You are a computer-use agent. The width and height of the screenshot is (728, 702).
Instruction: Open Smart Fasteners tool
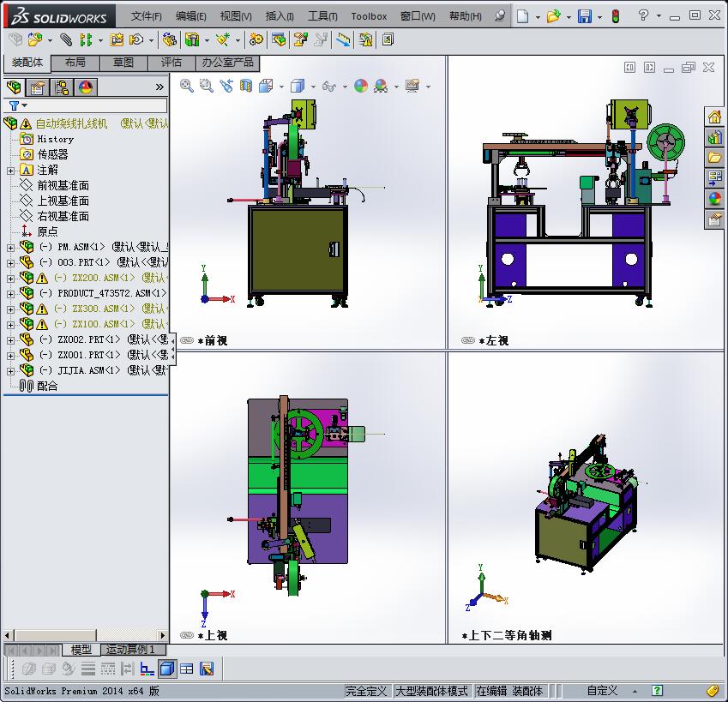(x=117, y=40)
